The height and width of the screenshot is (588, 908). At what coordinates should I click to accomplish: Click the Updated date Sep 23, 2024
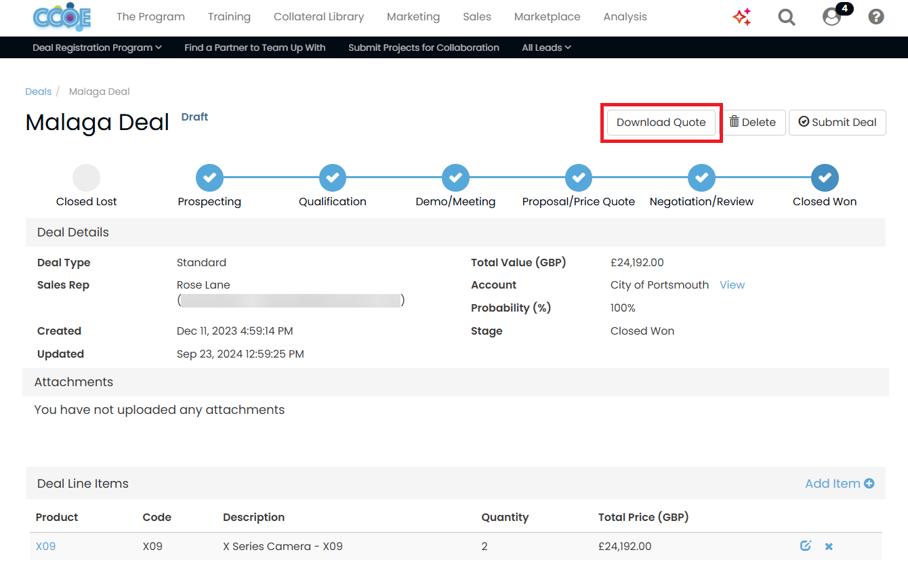coord(241,354)
